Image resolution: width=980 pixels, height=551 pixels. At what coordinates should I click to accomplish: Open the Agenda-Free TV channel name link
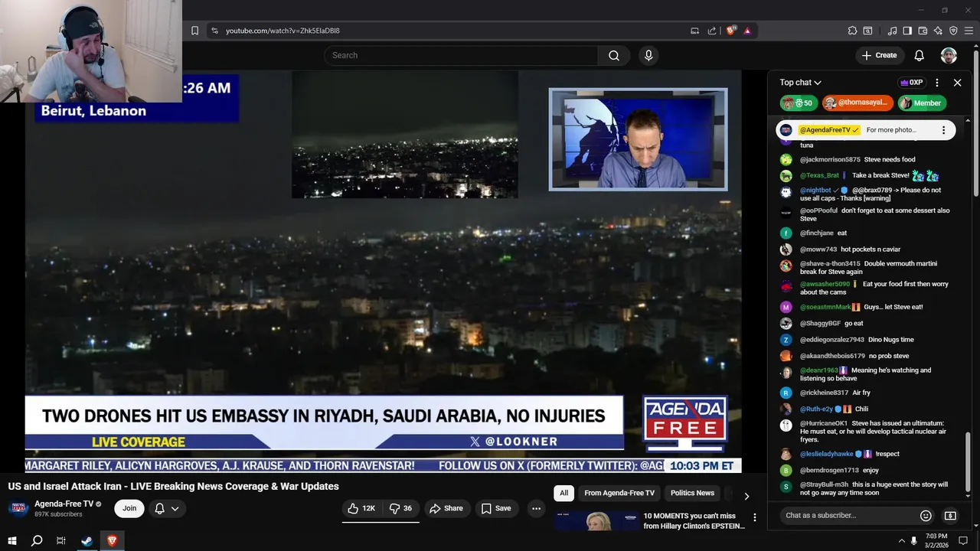click(64, 504)
